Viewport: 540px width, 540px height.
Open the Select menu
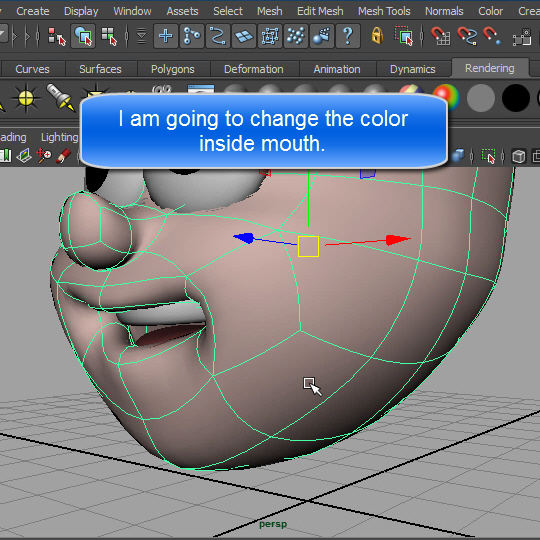click(x=228, y=11)
